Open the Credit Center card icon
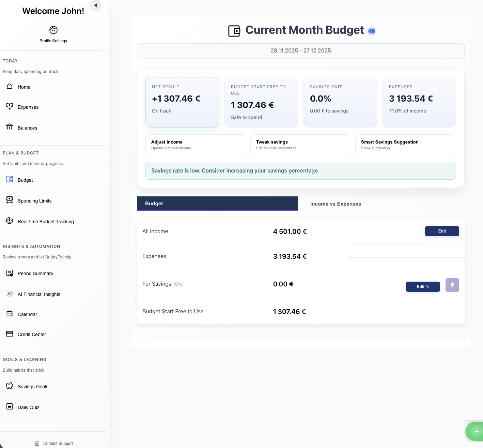The image size is (483, 448). tap(9, 334)
